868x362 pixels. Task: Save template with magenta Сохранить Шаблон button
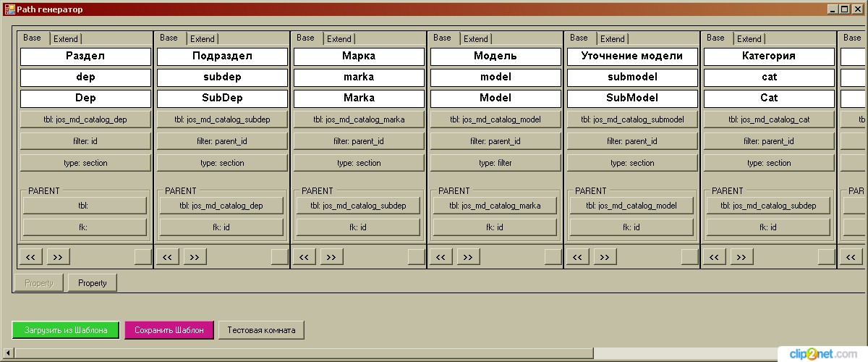[x=169, y=330]
